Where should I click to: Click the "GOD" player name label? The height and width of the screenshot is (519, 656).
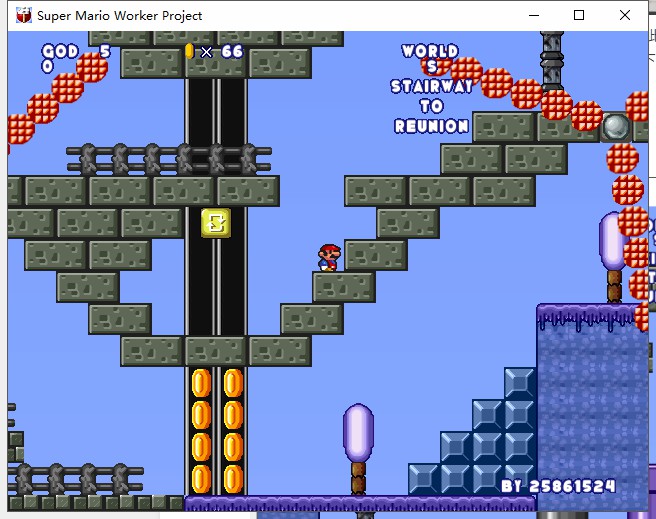point(60,51)
